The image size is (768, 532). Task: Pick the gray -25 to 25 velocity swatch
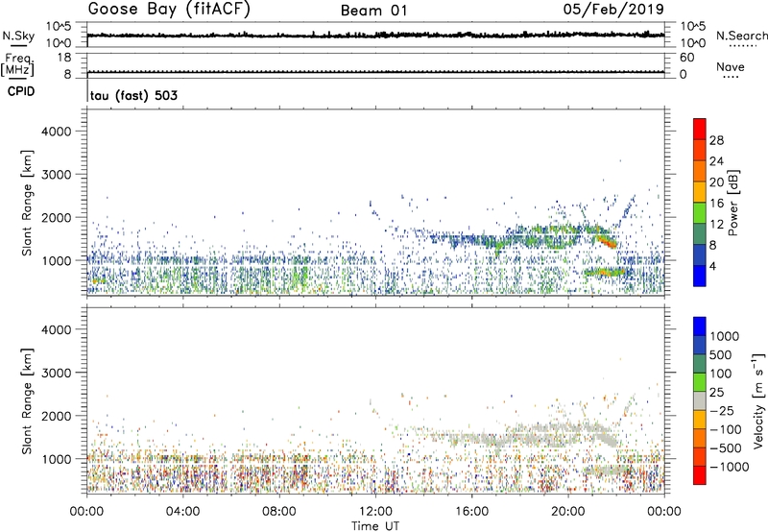tap(700, 400)
